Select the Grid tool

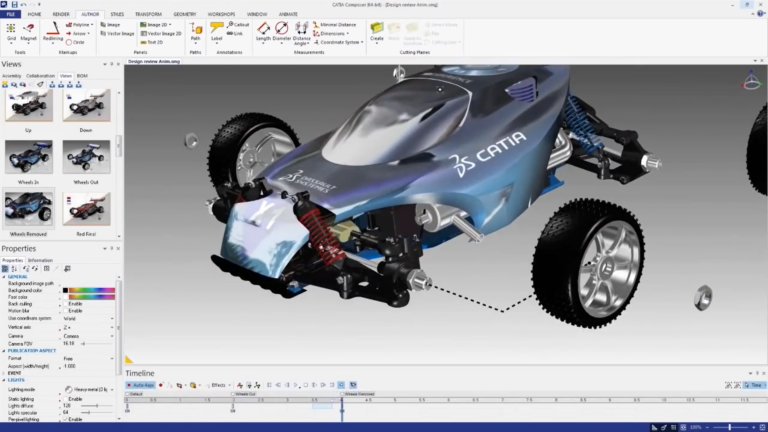click(11, 32)
